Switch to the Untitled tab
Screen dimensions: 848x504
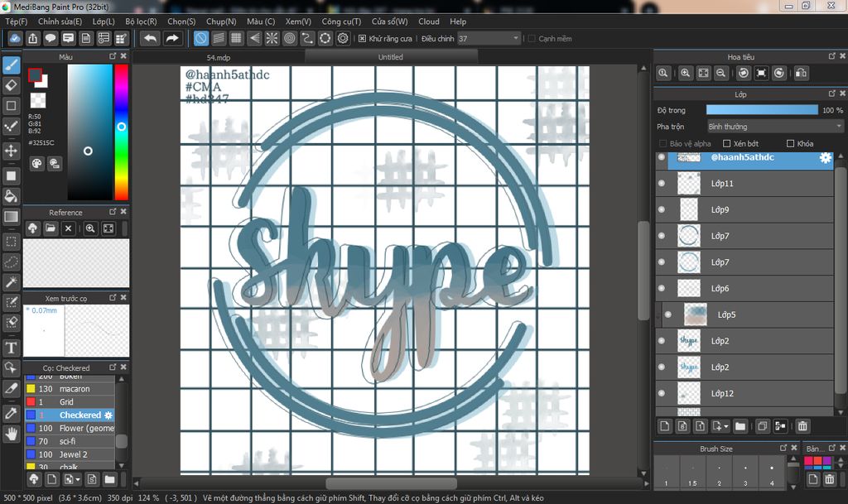click(x=391, y=57)
